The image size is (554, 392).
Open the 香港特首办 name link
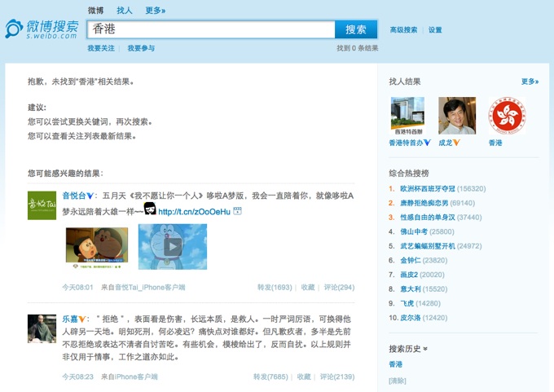406,143
